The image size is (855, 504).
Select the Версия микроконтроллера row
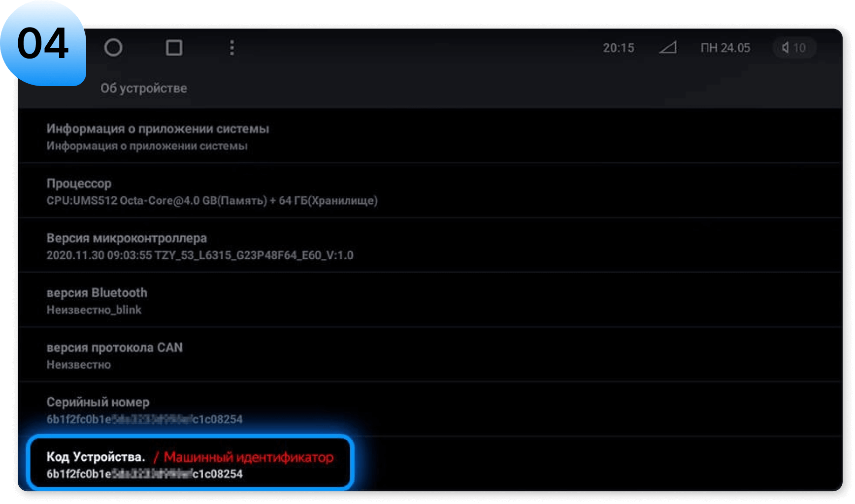click(x=127, y=238)
